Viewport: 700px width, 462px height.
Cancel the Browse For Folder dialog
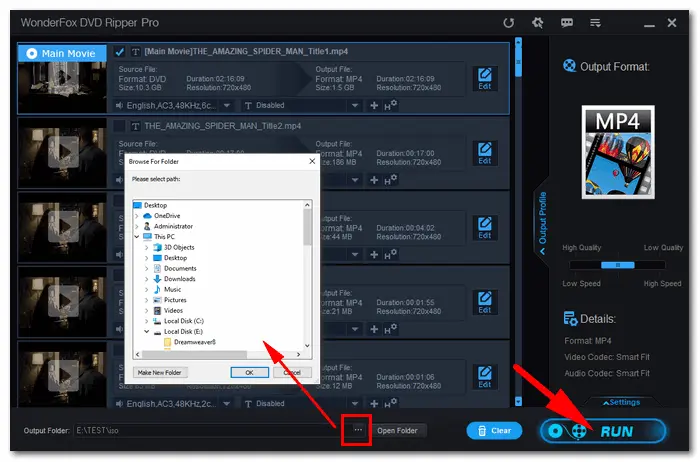click(292, 373)
